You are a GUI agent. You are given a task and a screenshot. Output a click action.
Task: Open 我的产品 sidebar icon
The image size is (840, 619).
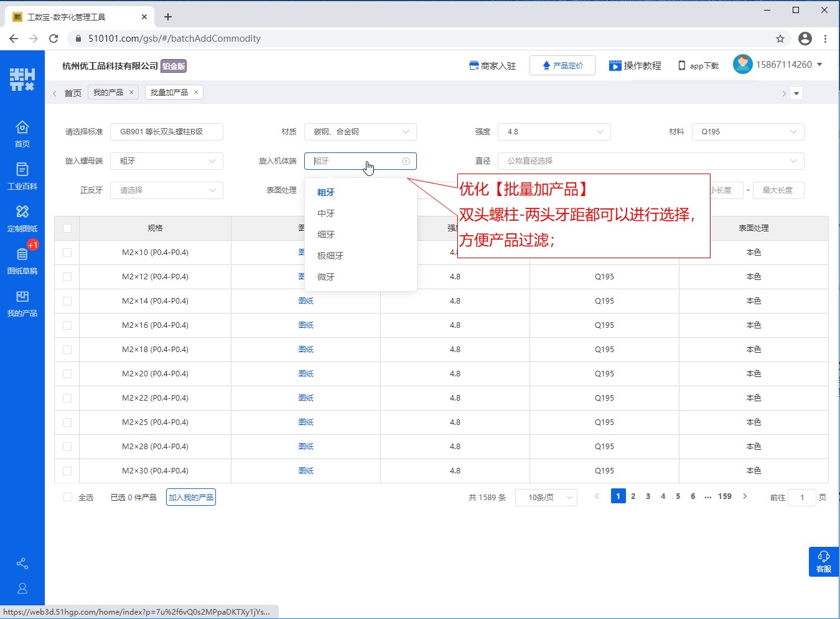pyautogui.click(x=22, y=302)
